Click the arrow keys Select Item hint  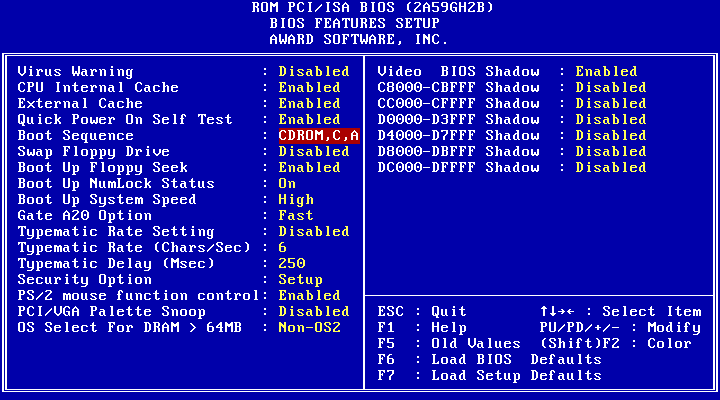620,311
